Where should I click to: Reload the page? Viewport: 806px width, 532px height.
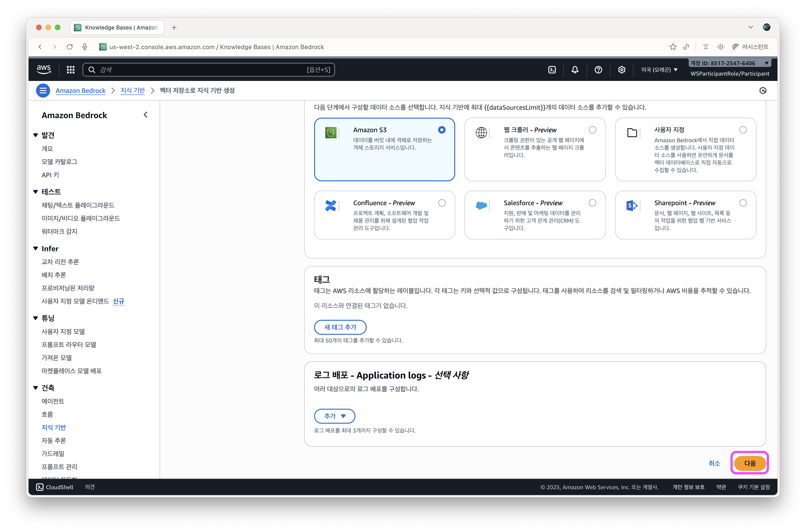coord(70,47)
